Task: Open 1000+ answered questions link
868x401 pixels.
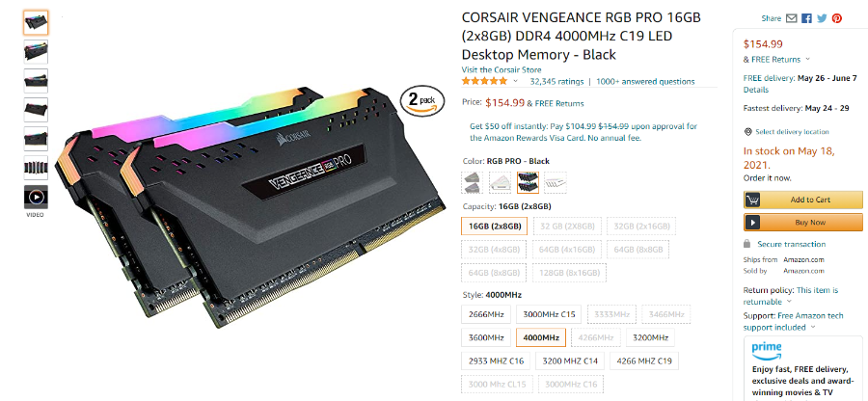Action: pyautogui.click(x=645, y=81)
